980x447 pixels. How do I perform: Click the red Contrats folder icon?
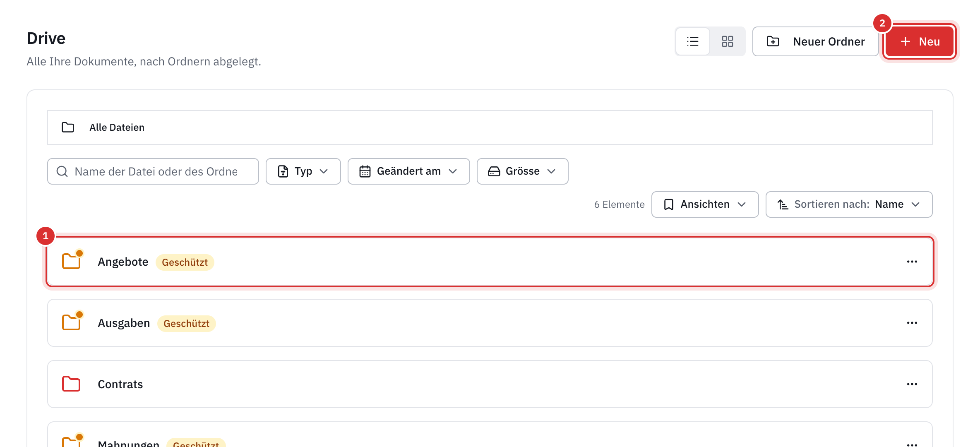pyautogui.click(x=71, y=384)
